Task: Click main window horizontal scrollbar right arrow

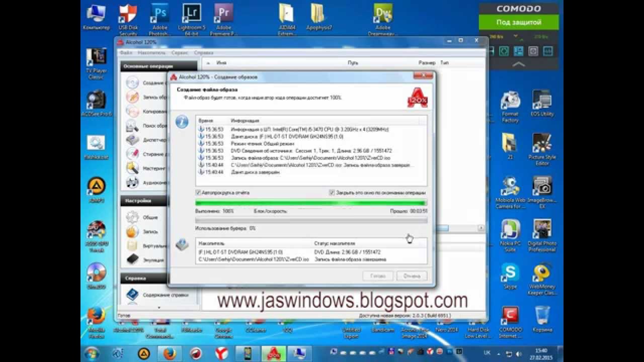Action: [x=481, y=228]
